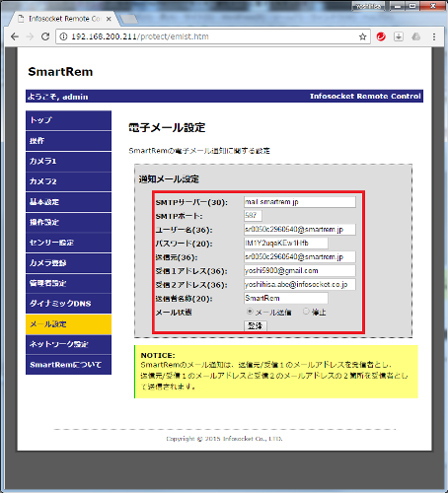Select the Infosocket Remote Co tab

point(64,19)
